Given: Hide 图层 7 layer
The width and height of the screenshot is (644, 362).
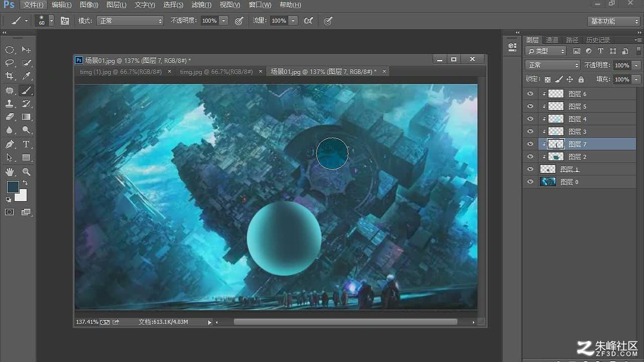Looking at the screenshot, I should 530,144.
